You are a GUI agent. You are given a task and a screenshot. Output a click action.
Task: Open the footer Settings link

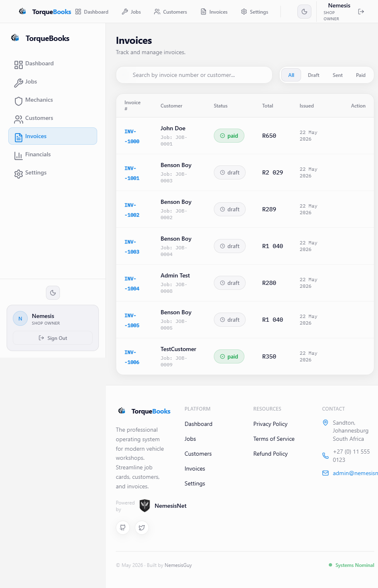195,483
